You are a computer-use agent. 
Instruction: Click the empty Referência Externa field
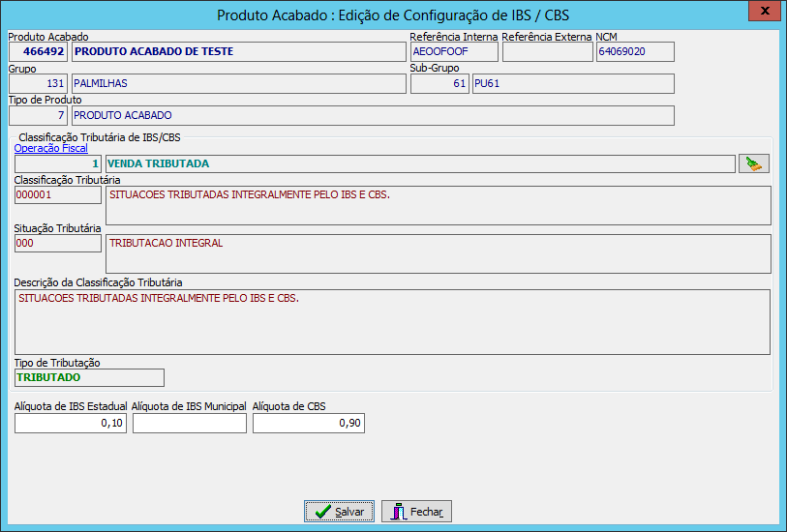(547, 52)
